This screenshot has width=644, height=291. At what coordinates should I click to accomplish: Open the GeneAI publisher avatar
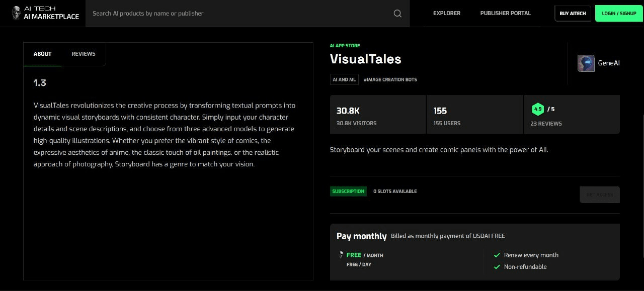pos(586,63)
